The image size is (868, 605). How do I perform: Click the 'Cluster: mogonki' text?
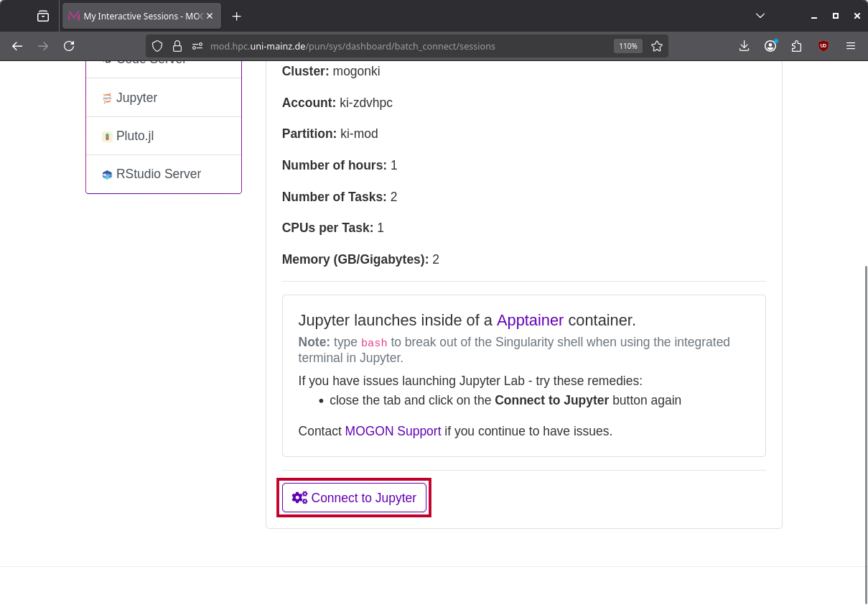point(331,71)
